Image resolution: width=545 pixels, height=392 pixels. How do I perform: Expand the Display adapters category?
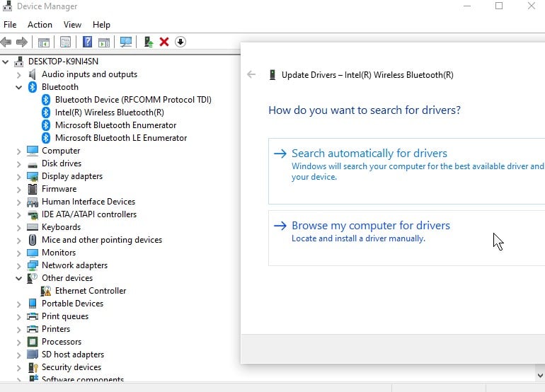(19, 176)
